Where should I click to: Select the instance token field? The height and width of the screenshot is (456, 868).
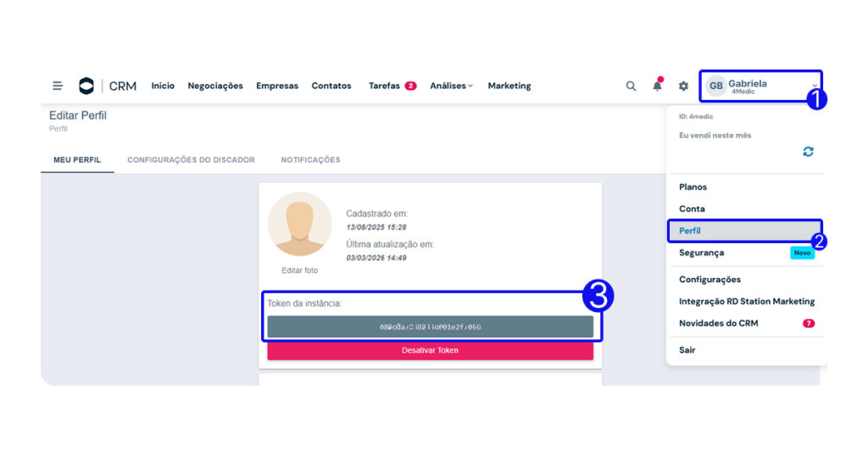(430, 327)
